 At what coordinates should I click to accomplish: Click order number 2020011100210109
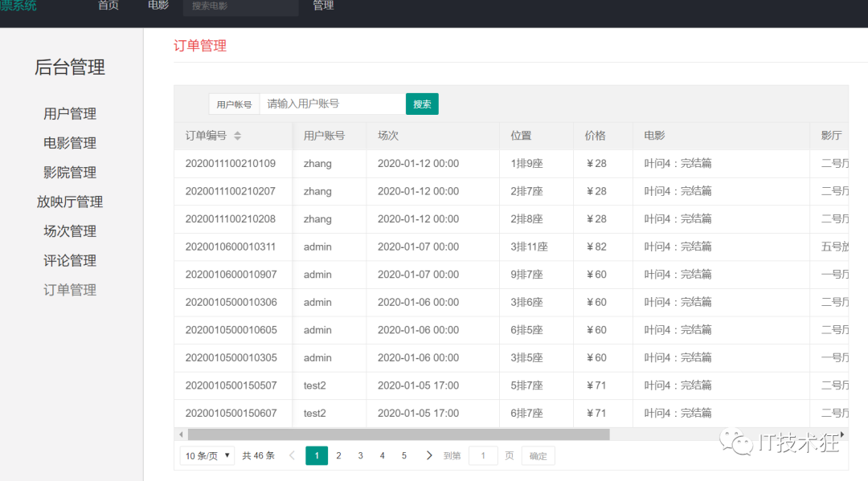(x=231, y=164)
